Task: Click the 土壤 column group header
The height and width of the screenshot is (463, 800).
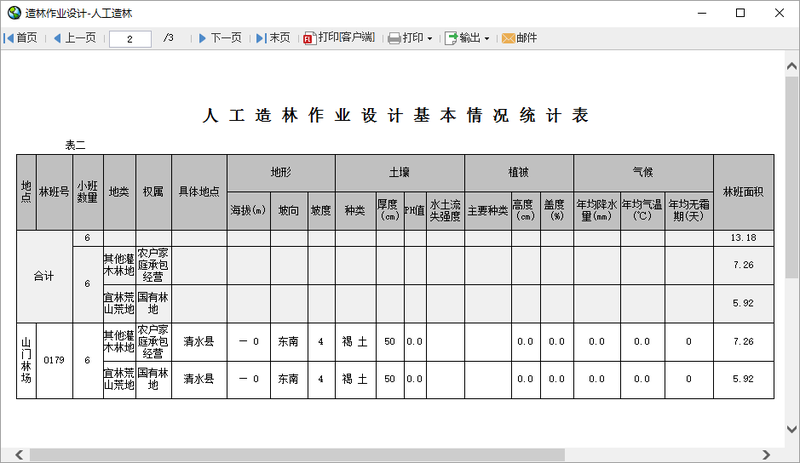Action: tap(399, 173)
